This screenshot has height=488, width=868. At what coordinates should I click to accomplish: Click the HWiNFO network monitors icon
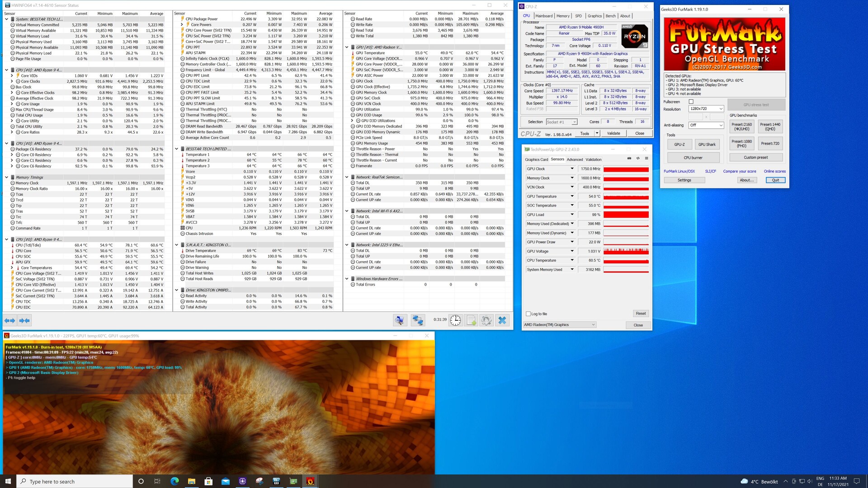point(418,320)
